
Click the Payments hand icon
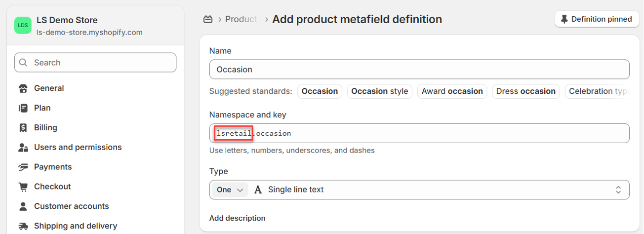(x=23, y=167)
